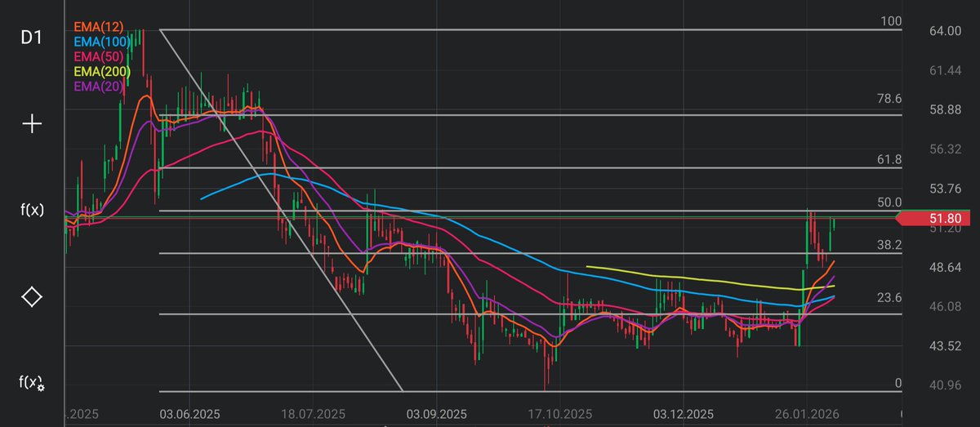Click the 03.12.2025 date label
The height and width of the screenshot is (427, 980).
684,414
